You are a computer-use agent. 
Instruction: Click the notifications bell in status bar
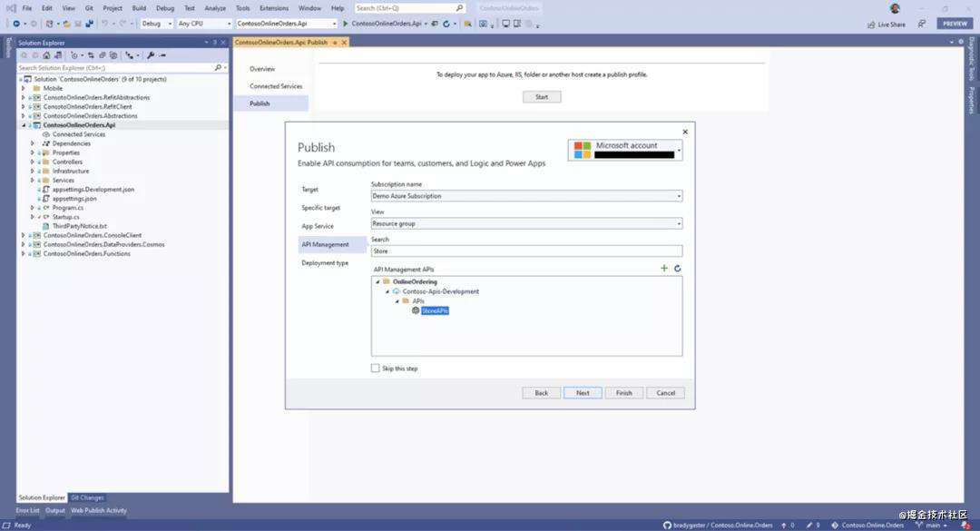(965, 526)
